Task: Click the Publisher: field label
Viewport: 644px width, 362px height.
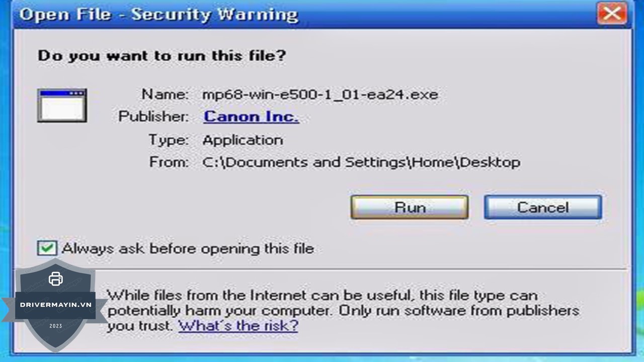Action: (x=153, y=117)
